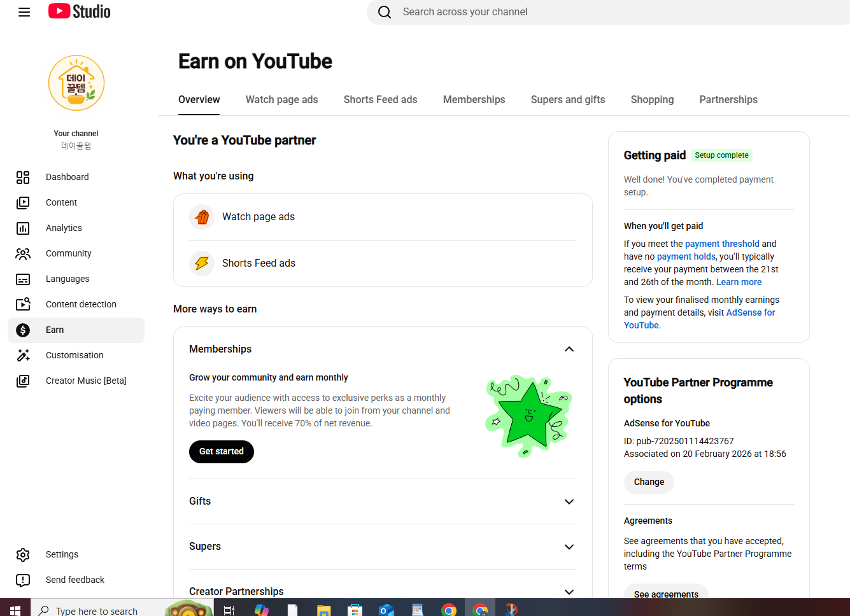Click the YouTube Studio logo
The width and height of the screenshot is (850, 616).
click(80, 11)
